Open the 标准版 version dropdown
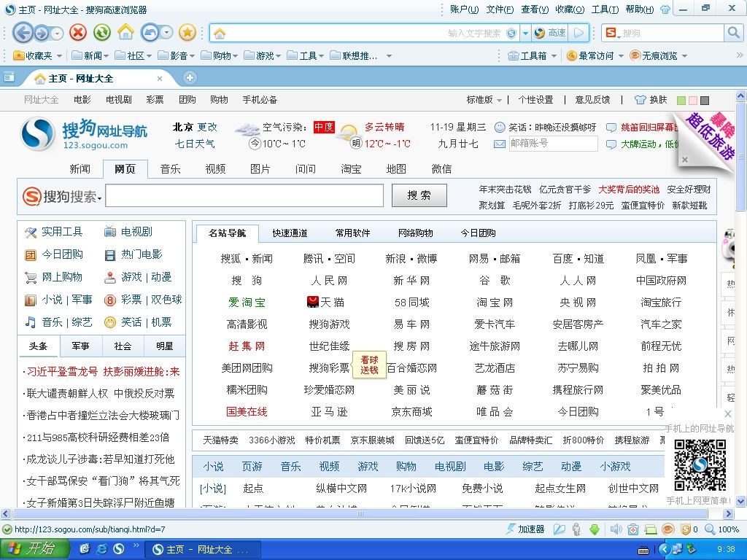 [x=484, y=99]
